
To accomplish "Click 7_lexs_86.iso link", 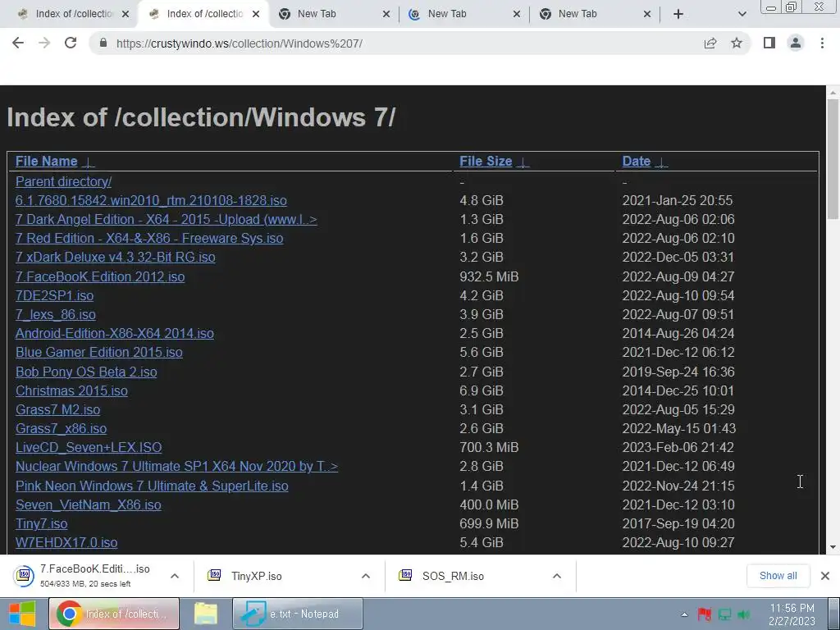I will point(56,314).
